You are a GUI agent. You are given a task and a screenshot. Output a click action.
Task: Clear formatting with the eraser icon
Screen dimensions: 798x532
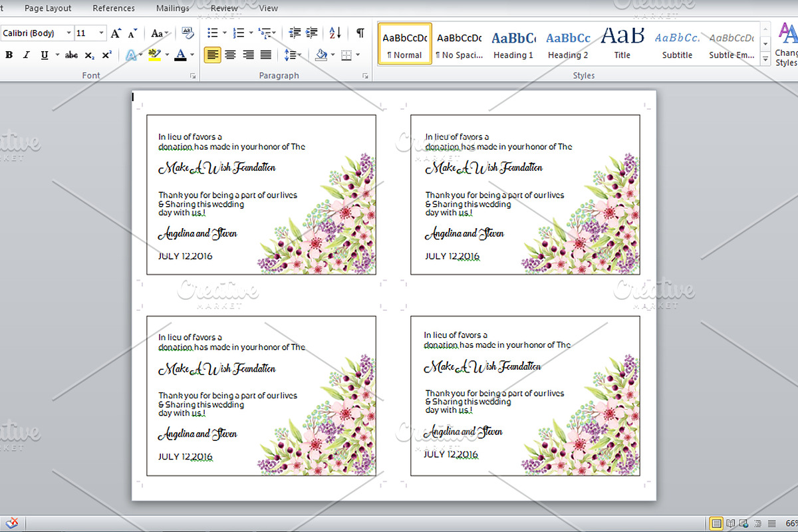click(x=188, y=33)
